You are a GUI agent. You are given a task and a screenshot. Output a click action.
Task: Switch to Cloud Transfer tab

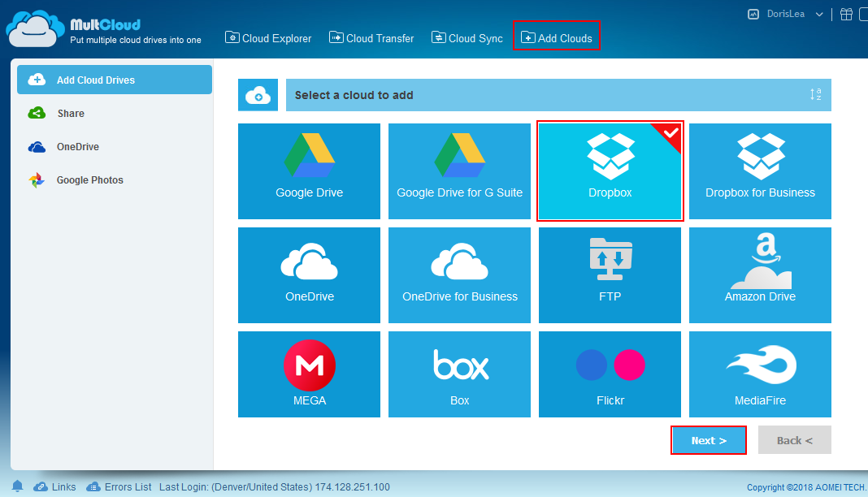[x=371, y=38]
